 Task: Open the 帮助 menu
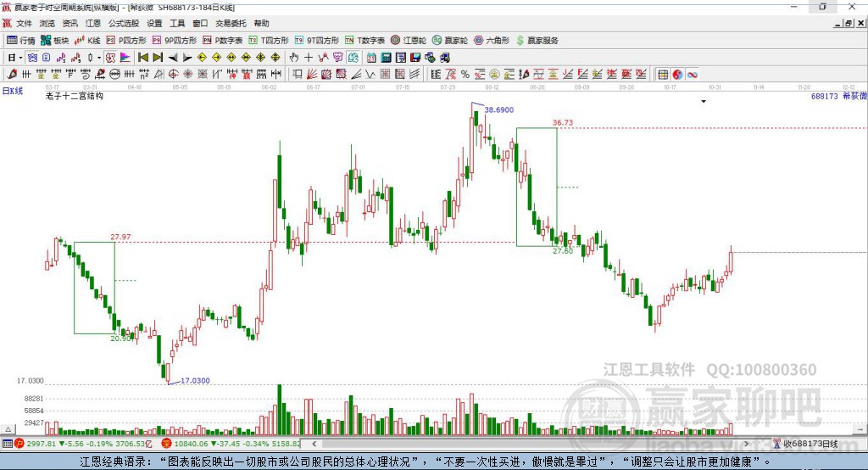[261, 23]
